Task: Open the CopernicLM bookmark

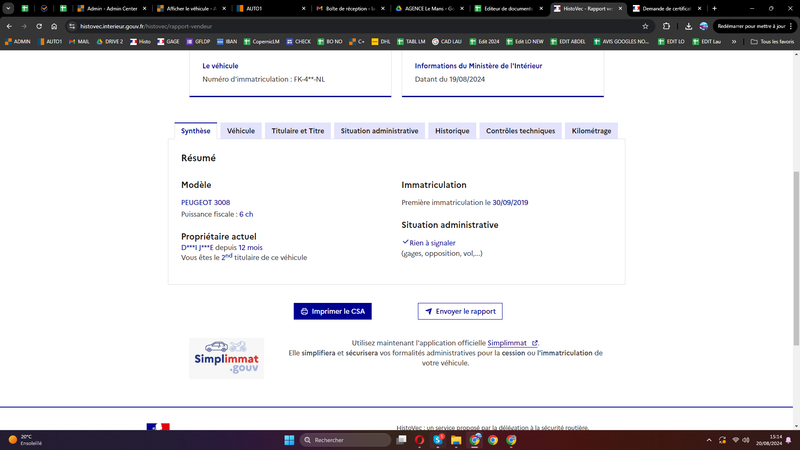Action: click(262, 41)
